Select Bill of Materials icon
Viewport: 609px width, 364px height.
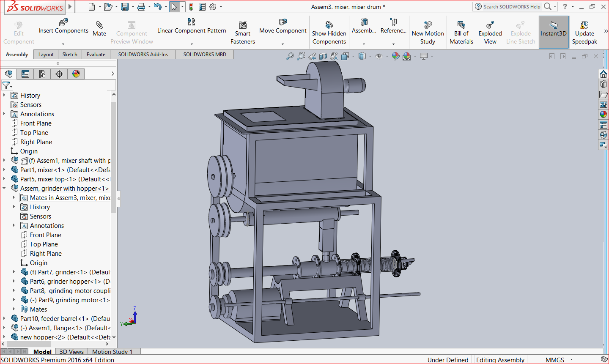pos(461,32)
